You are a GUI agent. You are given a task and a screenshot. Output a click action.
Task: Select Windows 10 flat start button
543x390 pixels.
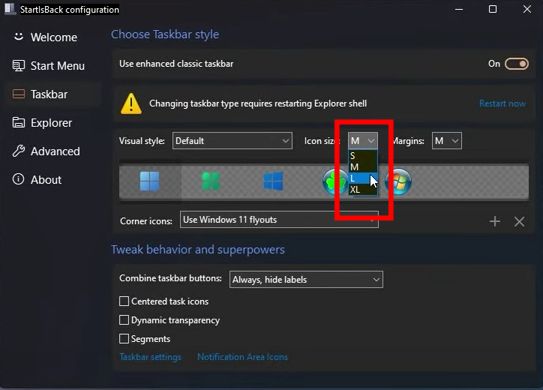coord(273,181)
